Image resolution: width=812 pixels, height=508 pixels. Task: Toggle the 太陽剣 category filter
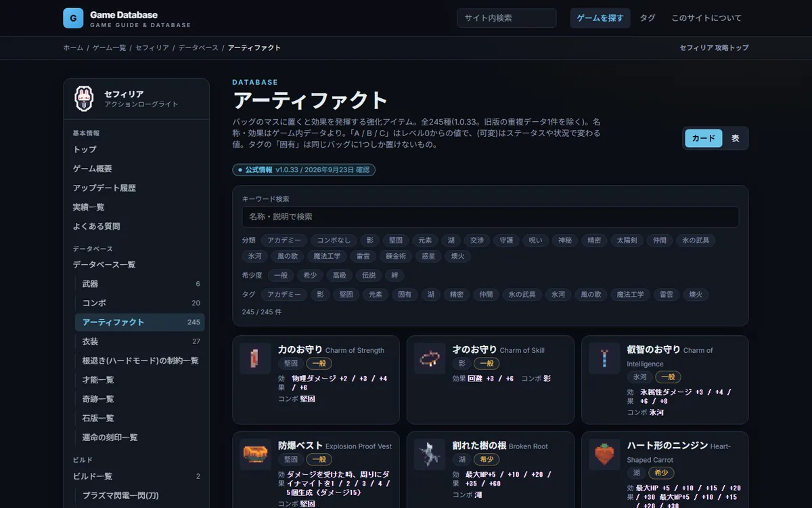pos(626,240)
